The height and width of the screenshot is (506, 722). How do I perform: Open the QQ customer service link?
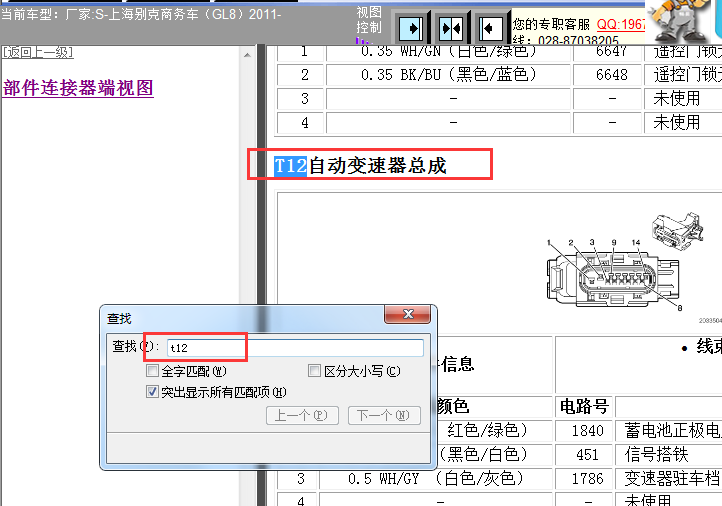(x=622, y=24)
